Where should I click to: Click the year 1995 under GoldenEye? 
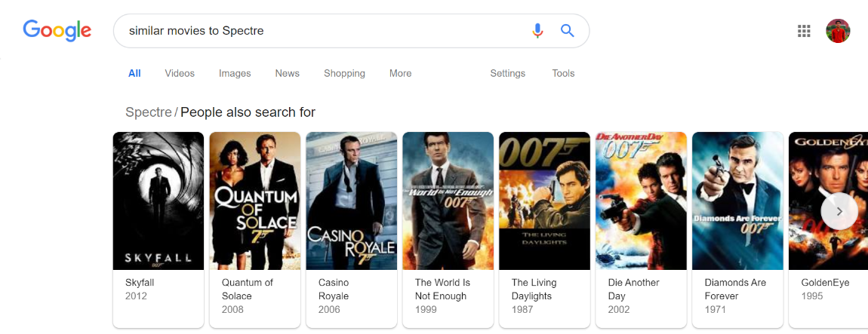point(812,296)
